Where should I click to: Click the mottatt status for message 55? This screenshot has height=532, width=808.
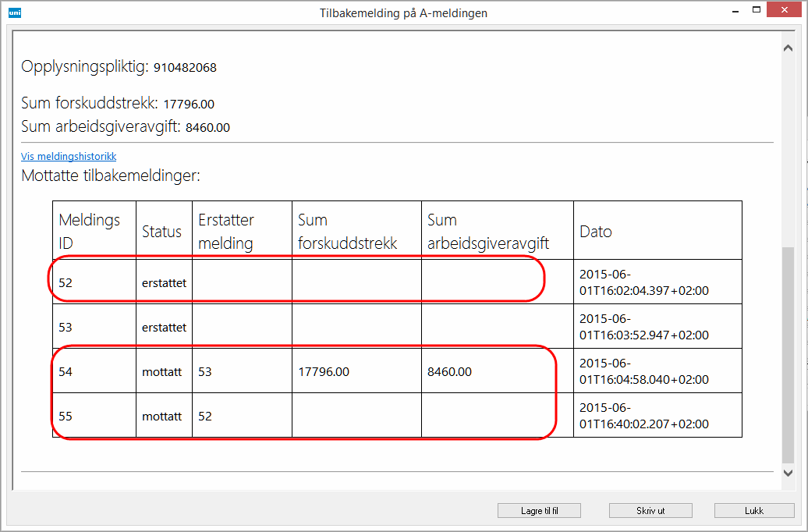162,417
